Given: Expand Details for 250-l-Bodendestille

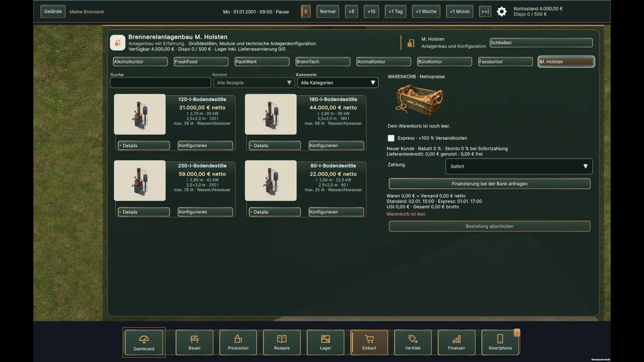Looking at the screenshot, I should (144, 212).
